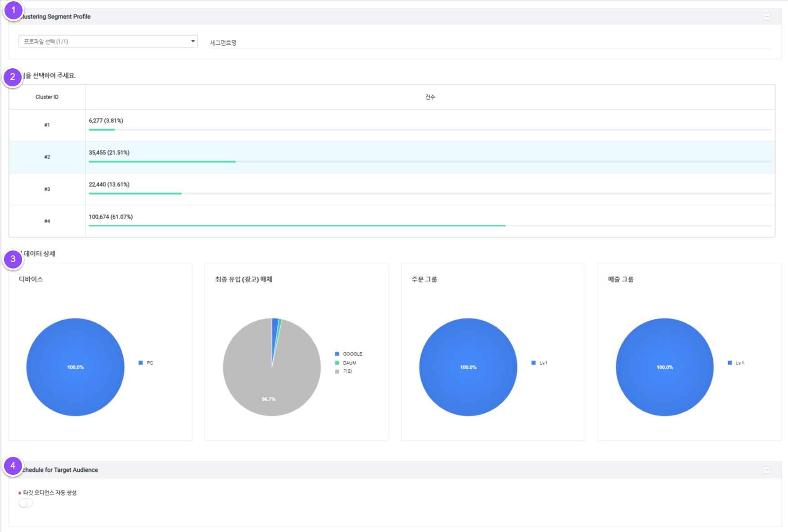Image resolution: width=788 pixels, height=532 pixels.
Task: Click the GOOGLE legend color swatch
Action: click(337, 354)
